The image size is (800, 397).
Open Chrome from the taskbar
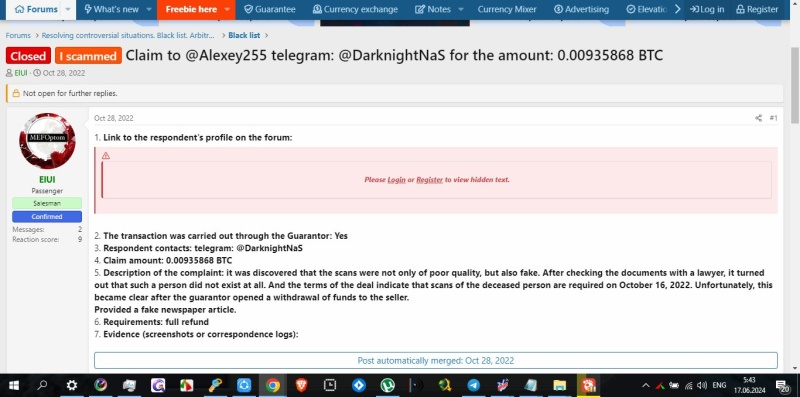pyautogui.click(x=273, y=385)
